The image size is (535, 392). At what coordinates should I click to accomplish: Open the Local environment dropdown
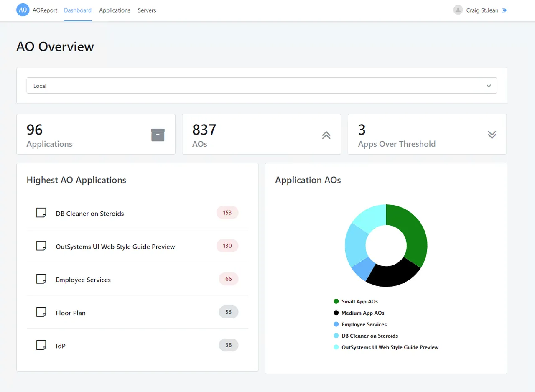tap(262, 86)
